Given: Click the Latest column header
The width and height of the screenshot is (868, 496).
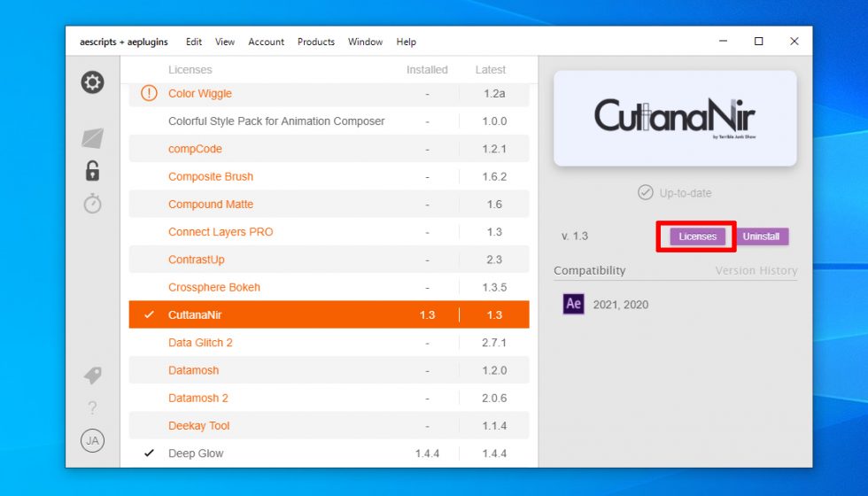Looking at the screenshot, I should pos(491,70).
